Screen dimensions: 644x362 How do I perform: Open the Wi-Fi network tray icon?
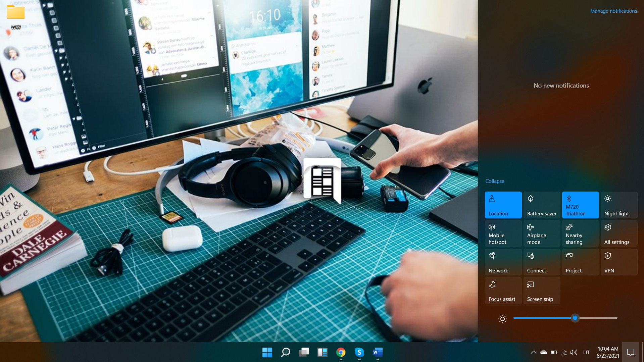pos(564,352)
